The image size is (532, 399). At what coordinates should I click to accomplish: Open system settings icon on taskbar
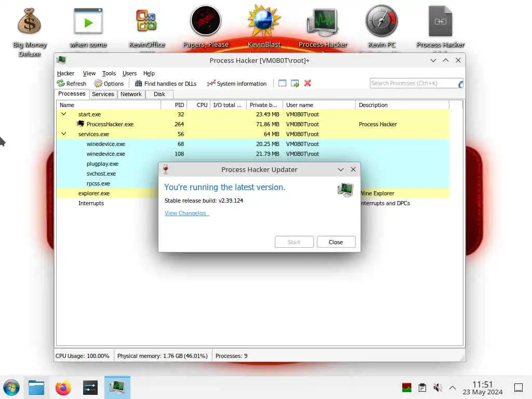pyautogui.click(x=90, y=388)
